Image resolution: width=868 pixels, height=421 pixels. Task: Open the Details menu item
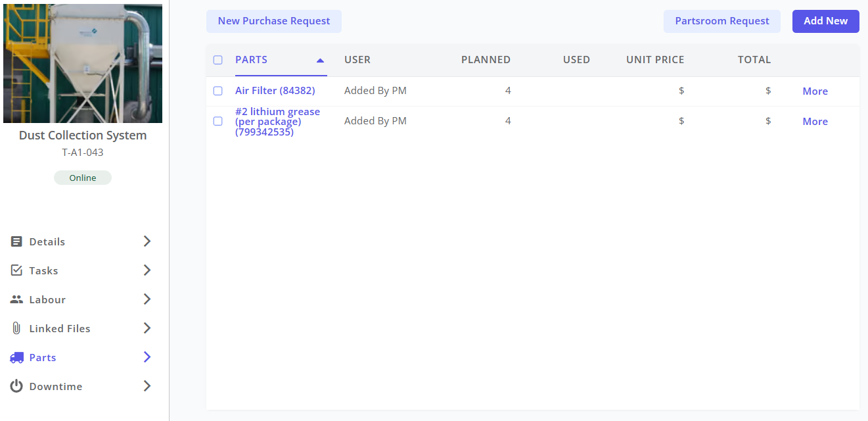coord(81,241)
